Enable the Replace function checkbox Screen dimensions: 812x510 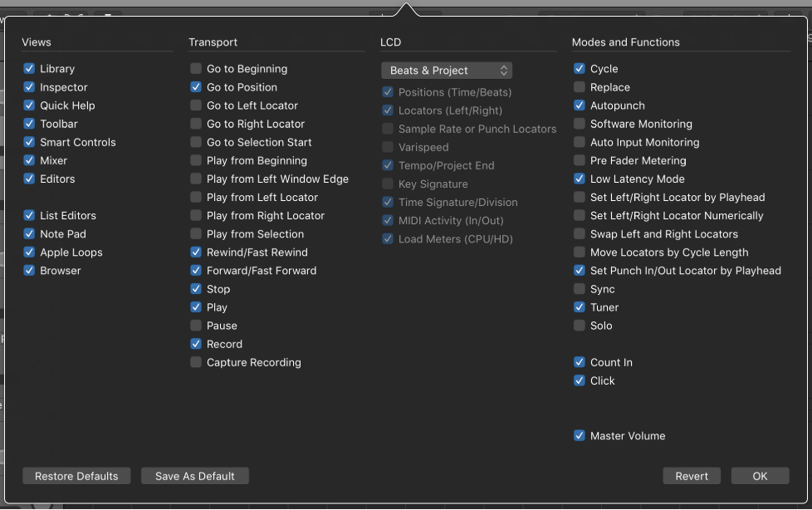point(580,87)
